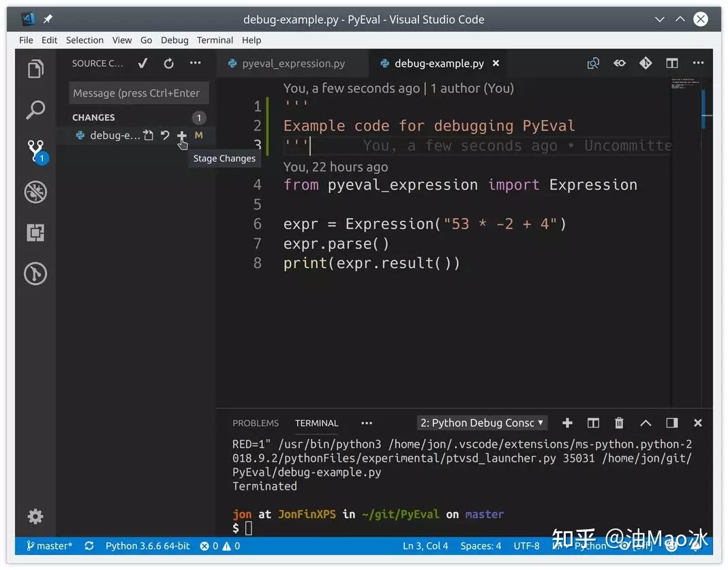Open the Source Control panel icon

point(35,151)
